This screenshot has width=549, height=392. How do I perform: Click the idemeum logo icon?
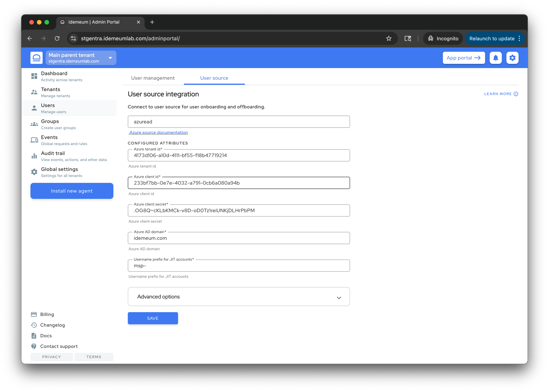[37, 58]
